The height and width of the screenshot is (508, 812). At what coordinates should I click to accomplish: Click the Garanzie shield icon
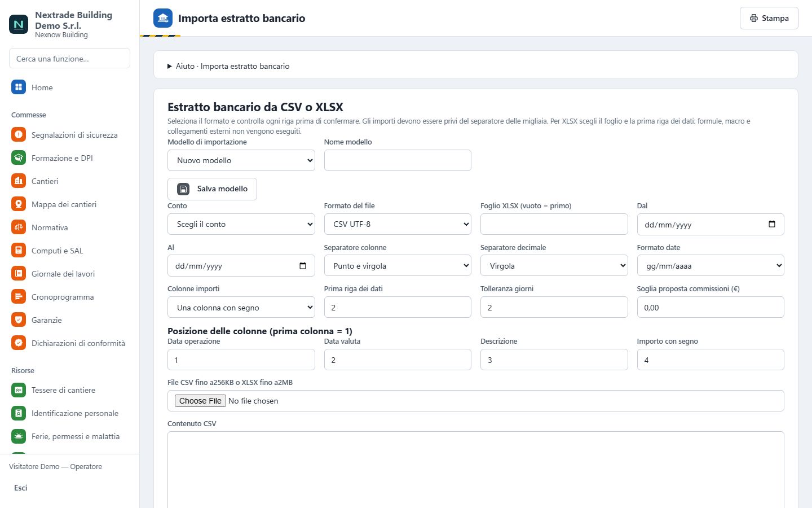pyautogui.click(x=19, y=319)
